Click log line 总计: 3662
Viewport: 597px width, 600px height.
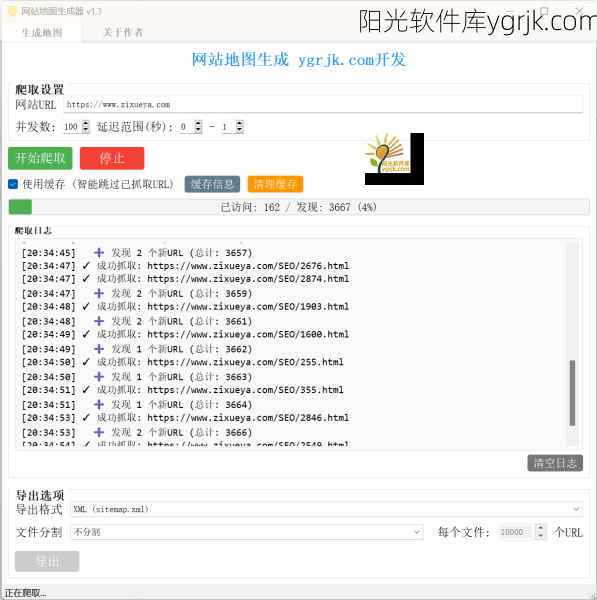(137, 349)
